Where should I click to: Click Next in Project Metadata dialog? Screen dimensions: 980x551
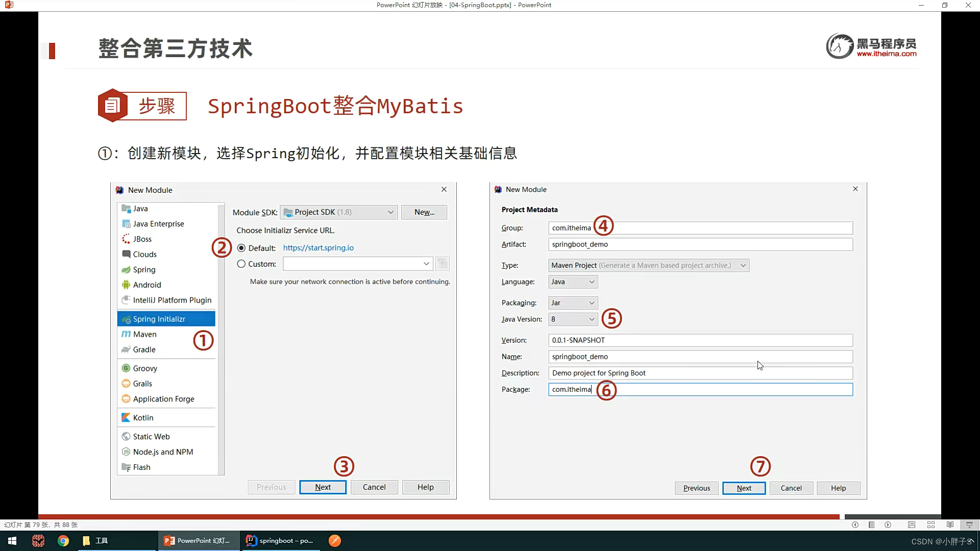744,488
